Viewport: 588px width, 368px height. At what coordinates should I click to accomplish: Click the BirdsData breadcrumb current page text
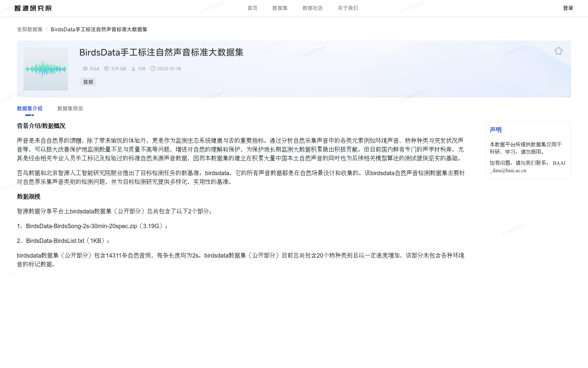pos(99,29)
